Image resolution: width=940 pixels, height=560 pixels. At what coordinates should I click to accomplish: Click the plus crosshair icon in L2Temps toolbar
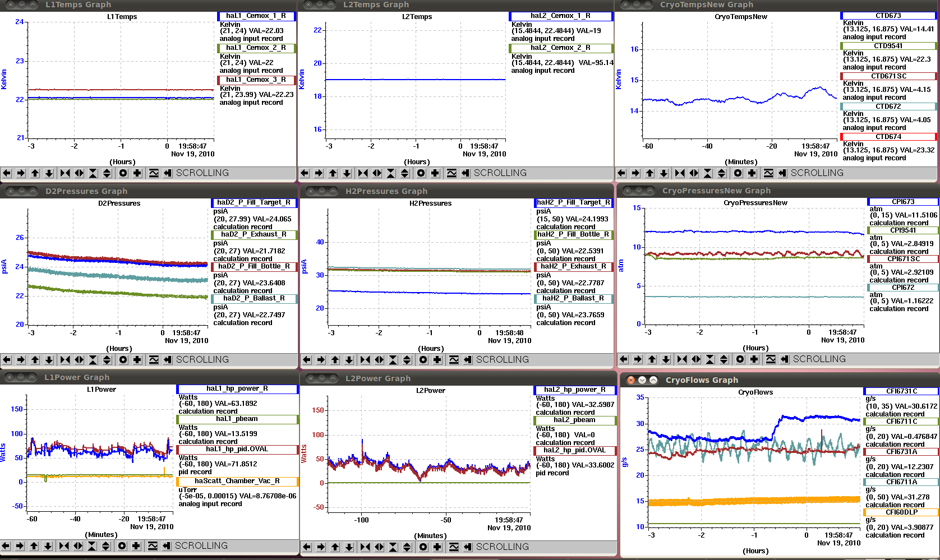[435, 173]
